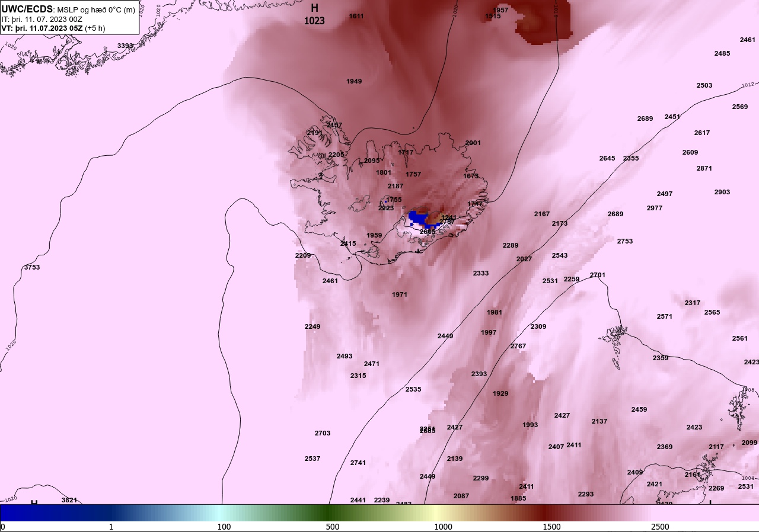Click the 1981 height value

click(495, 312)
